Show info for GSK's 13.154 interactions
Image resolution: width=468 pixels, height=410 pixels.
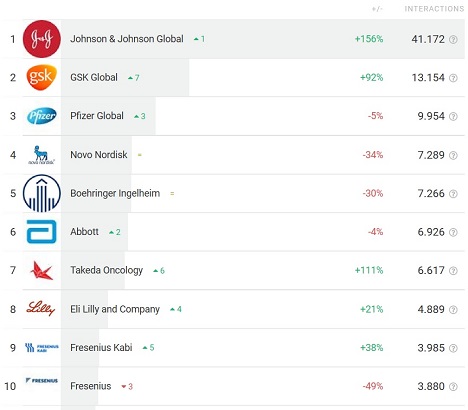click(x=453, y=78)
